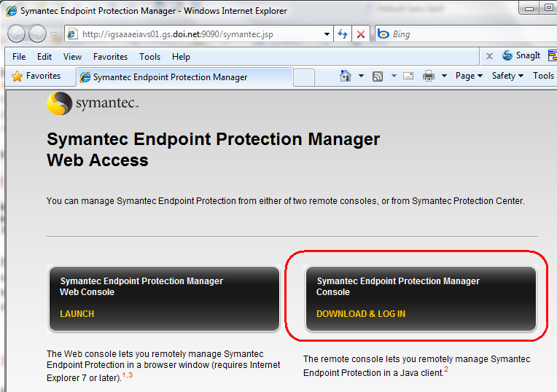Open the Help menu
Image resolution: width=557 pixels, height=392 pixels.
(x=181, y=57)
